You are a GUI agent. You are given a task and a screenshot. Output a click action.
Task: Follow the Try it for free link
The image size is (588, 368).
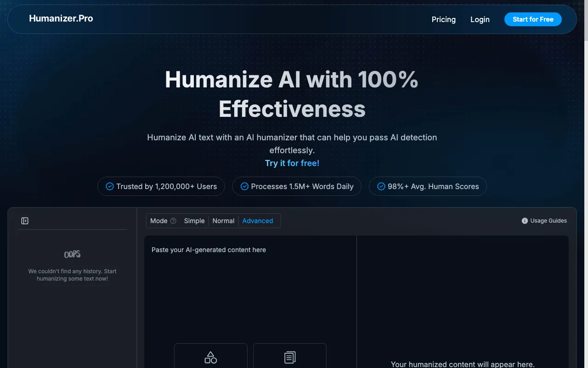292,163
